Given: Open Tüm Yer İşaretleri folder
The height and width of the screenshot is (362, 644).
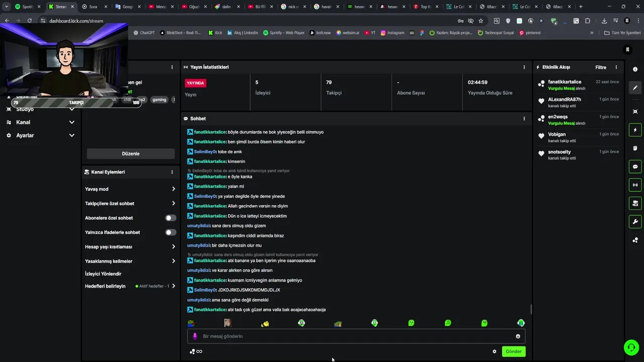Looking at the screenshot, I should [x=622, y=33].
